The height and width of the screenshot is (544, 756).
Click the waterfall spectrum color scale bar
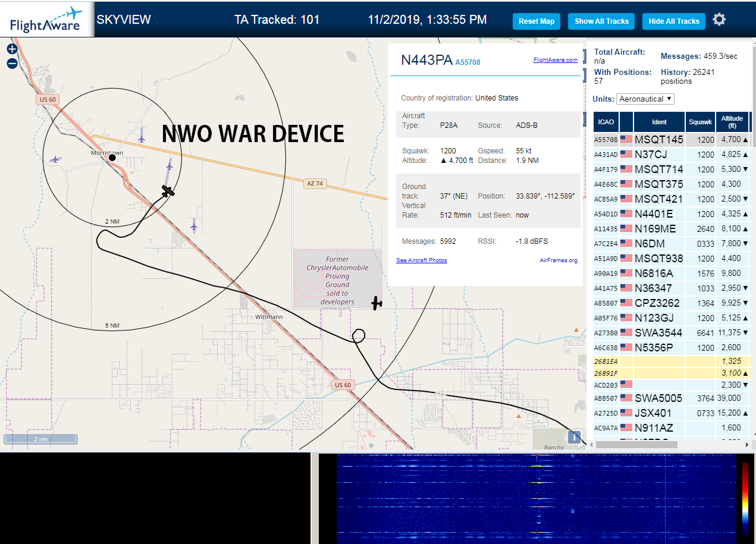tap(745, 498)
